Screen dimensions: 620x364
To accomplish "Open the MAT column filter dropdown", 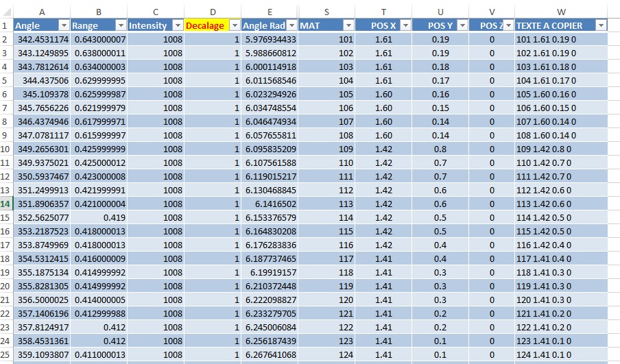I will click(348, 25).
